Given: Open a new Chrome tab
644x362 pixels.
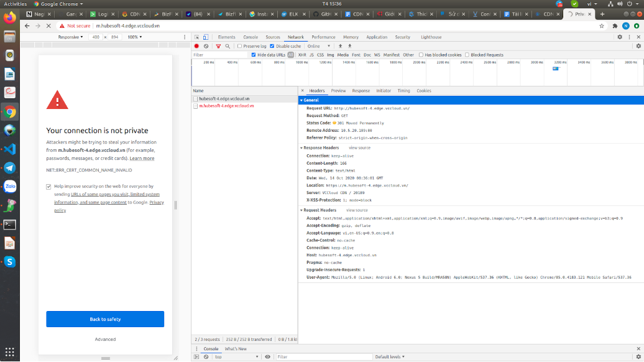Looking at the screenshot, I should pos(602,14).
